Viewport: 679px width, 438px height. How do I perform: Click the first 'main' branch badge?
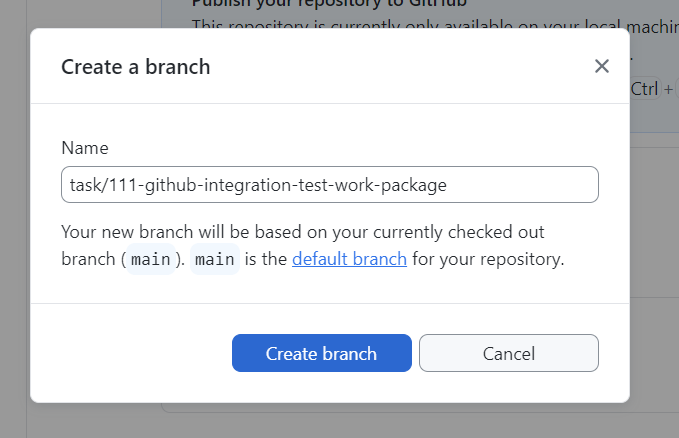[x=151, y=260]
